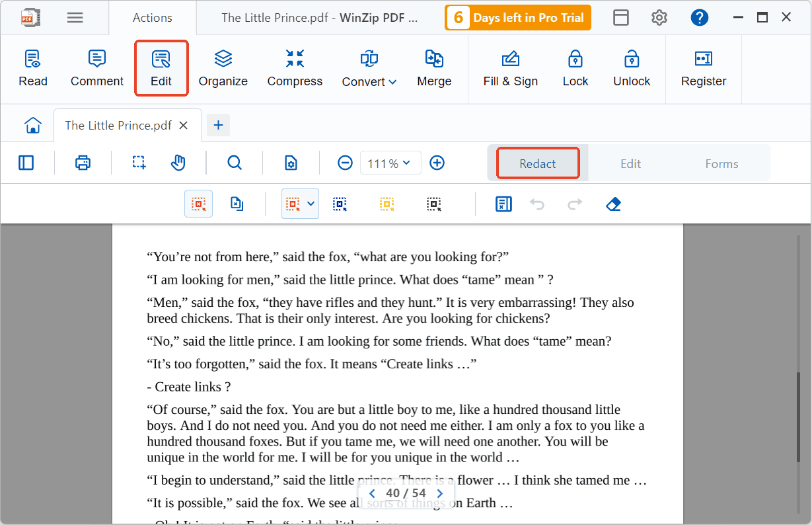Open the zoom percentage dropdown

[390, 163]
